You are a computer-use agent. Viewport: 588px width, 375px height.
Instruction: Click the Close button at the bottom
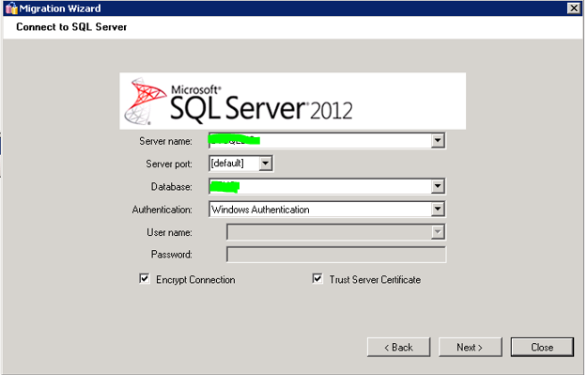(542, 347)
